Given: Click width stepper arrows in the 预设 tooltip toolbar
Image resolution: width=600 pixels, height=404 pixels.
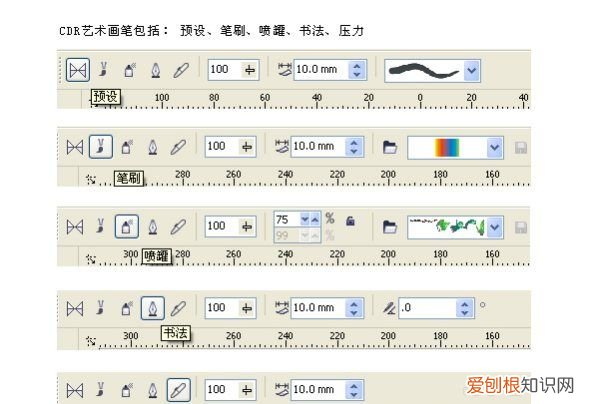Looking at the screenshot, I should (357, 70).
